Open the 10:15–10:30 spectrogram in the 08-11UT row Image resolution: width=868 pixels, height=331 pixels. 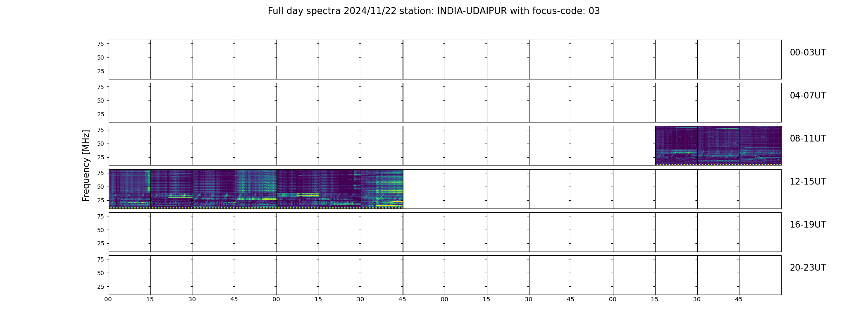(x=676, y=146)
